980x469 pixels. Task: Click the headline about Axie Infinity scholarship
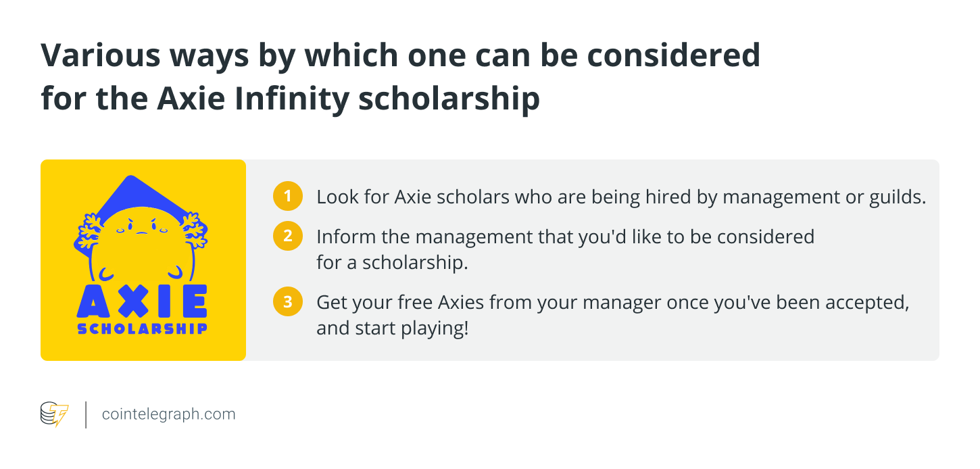(x=400, y=76)
